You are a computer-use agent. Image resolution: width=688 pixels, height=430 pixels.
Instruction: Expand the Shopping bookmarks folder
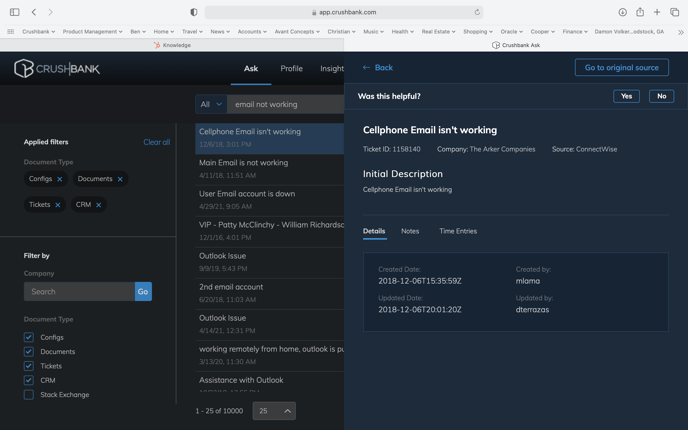(x=478, y=32)
